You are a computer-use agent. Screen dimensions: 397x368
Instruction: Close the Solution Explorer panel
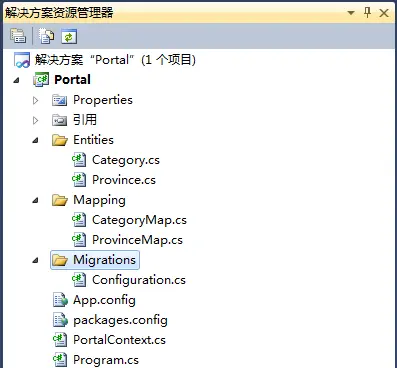(x=384, y=13)
